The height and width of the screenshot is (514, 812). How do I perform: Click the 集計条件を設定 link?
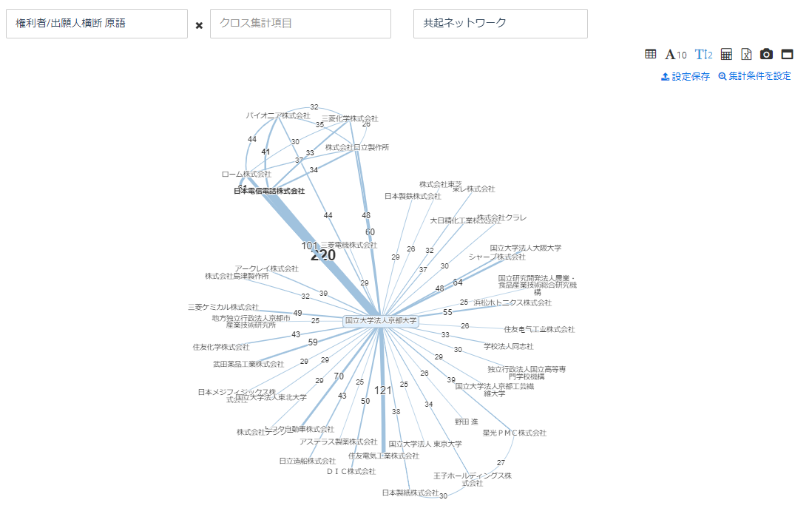pyautogui.click(x=754, y=76)
